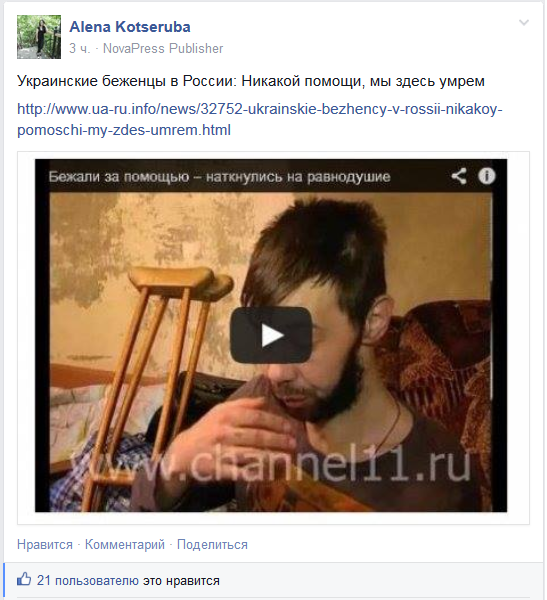This screenshot has height=600, width=547.
Task: Click the thumbs-up likes icon
Action: click(x=24, y=579)
